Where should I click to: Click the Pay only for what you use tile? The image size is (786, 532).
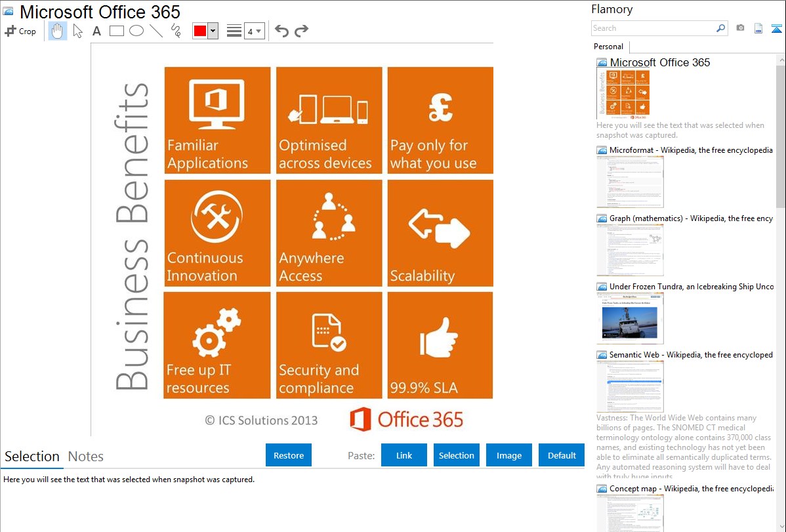[440, 120]
